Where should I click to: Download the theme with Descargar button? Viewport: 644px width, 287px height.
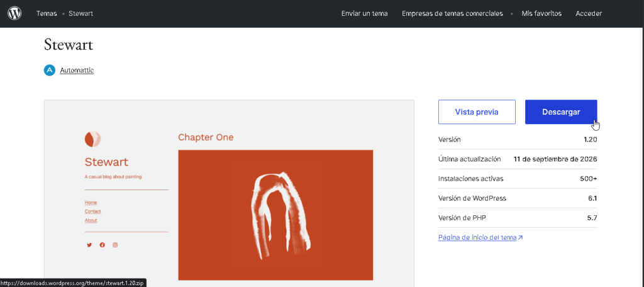coord(561,112)
